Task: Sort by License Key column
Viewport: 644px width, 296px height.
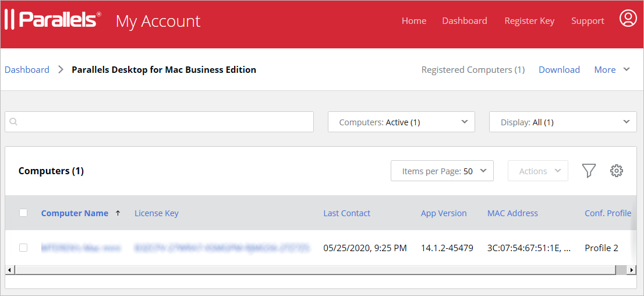Action: point(157,213)
